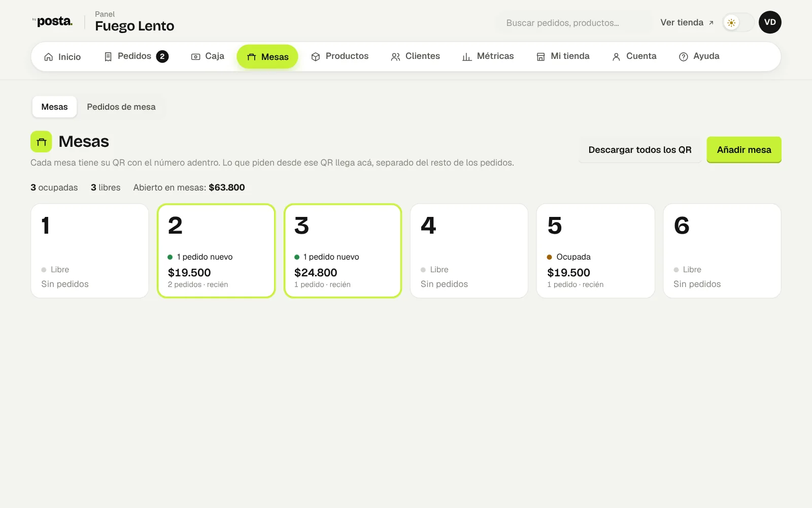Focus the Buscar pedidos search field
The height and width of the screenshot is (508, 812).
click(x=573, y=23)
